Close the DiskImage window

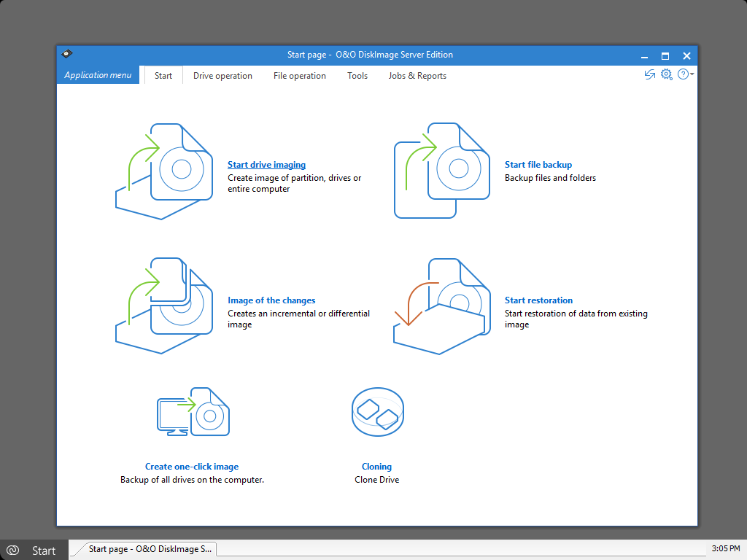click(x=686, y=56)
